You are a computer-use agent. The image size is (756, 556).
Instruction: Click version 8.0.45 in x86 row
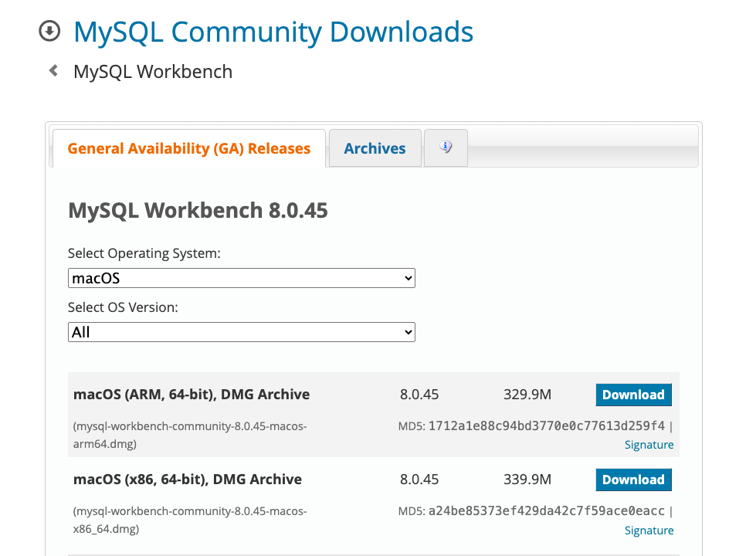tap(419, 480)
